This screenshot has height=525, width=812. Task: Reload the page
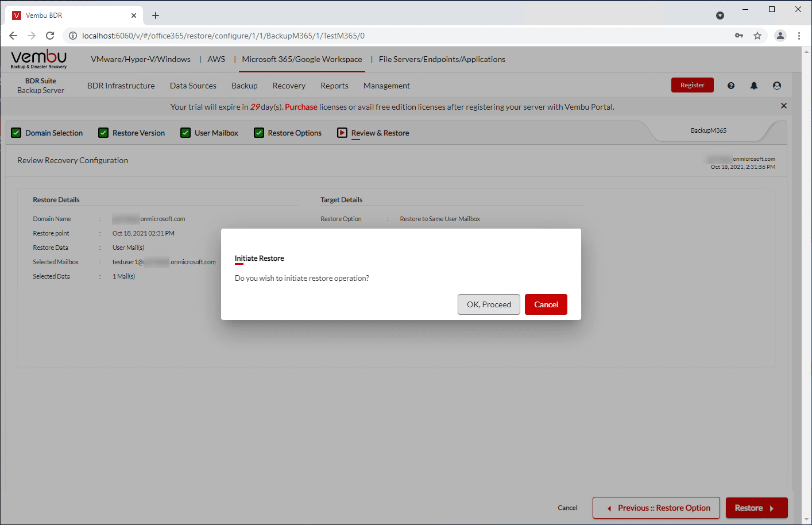50,36
